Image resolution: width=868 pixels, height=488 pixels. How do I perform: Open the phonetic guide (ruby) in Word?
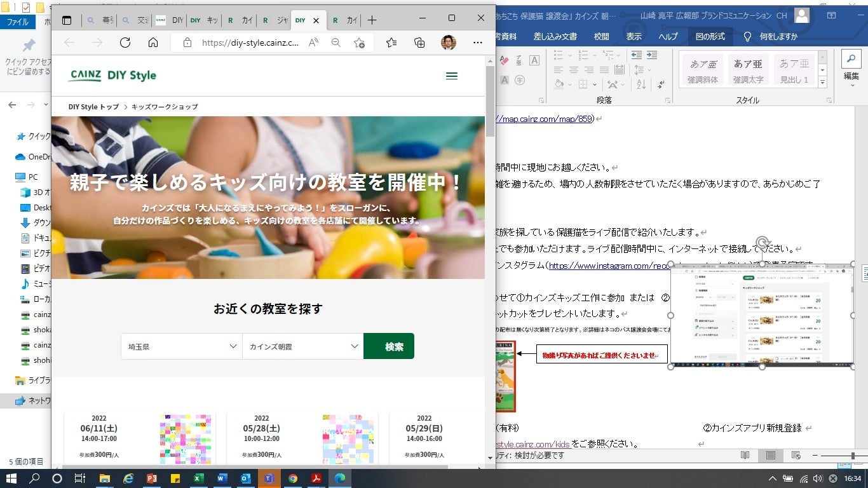[519, 60]
